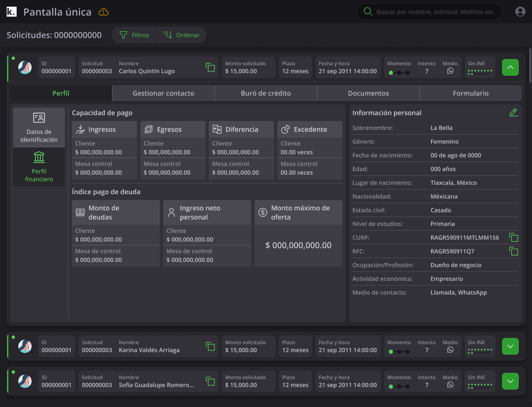Open the Buró de crédito tab
532x407 pixels.
point(266,93)
